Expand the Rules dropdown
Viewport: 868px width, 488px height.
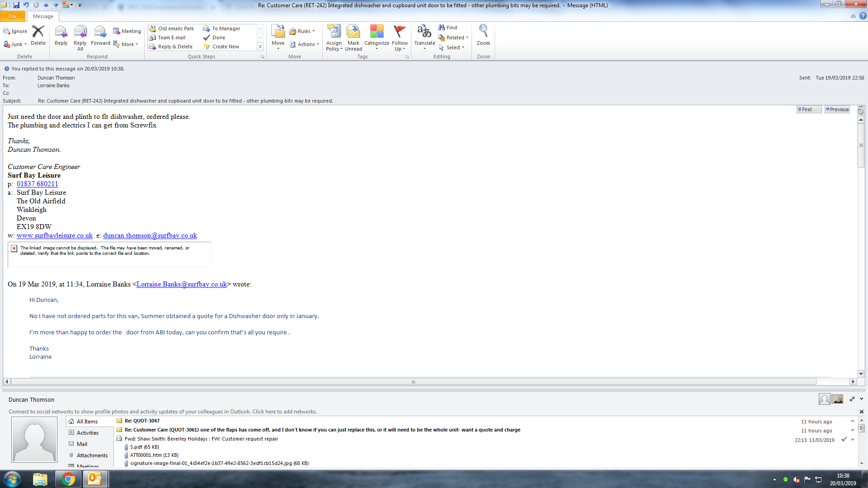click(304, 31)
